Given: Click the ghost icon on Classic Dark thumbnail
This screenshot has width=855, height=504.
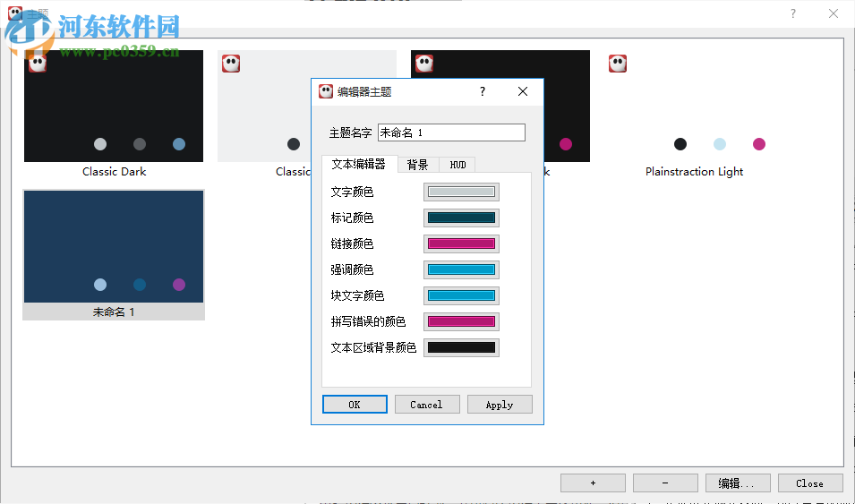Looking at the screenshot, I should tap(38, 64).
